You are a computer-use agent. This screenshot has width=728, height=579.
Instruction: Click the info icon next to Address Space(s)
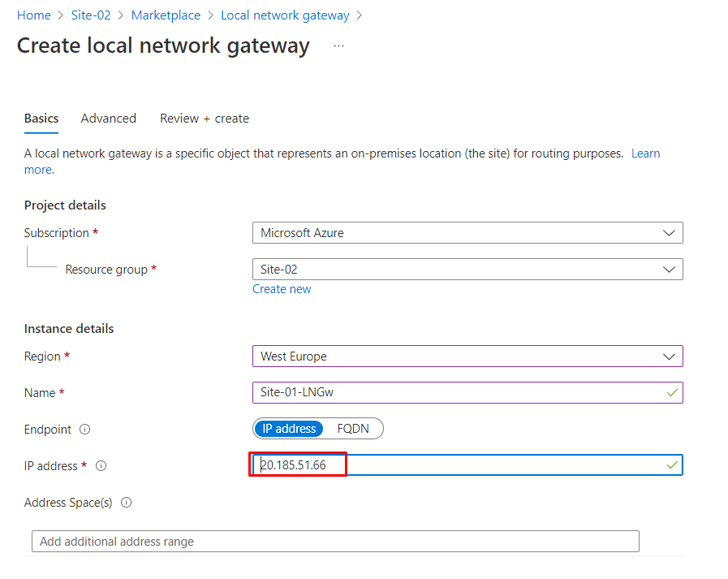coord(127,503)
